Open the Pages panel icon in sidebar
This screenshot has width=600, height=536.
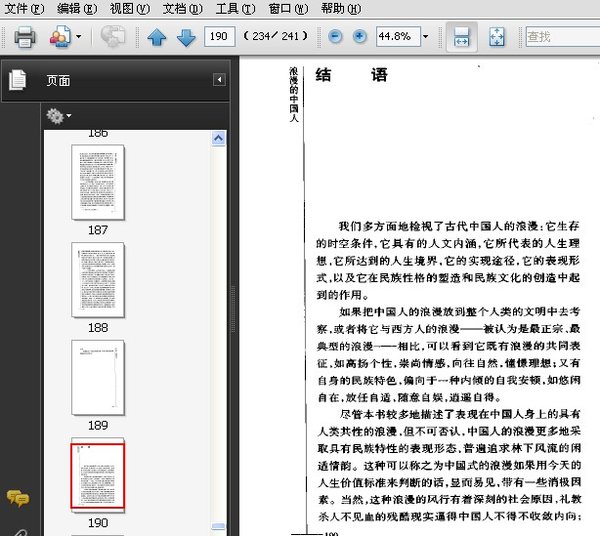[17, 80]
